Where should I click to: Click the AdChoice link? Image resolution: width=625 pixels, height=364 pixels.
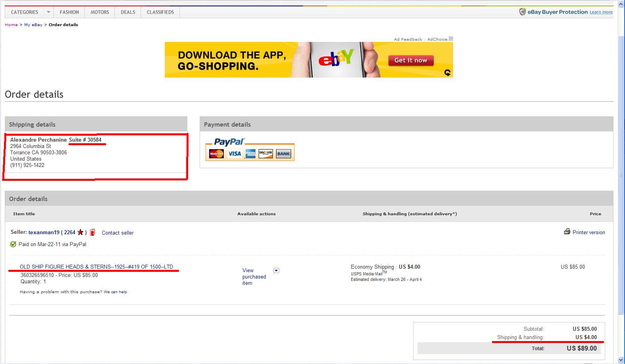click(437, 39)
